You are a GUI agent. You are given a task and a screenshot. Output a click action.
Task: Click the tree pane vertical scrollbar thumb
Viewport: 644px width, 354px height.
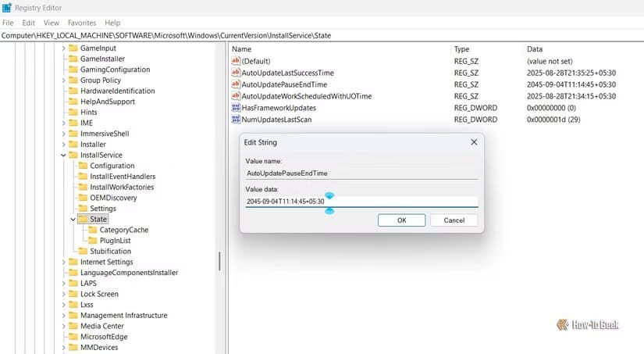pyautogui.click(x=219, y=262)
